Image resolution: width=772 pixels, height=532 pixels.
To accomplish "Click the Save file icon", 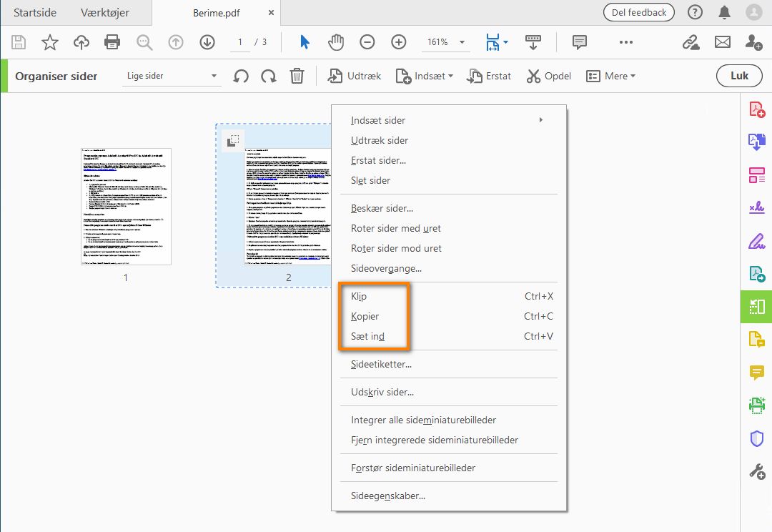I will [x=19, y=42].
